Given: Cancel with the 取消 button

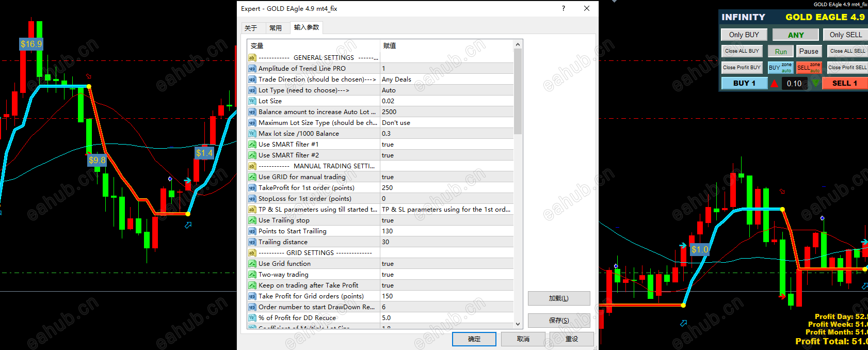Looking at the screenshot, I should pos(523,339).
